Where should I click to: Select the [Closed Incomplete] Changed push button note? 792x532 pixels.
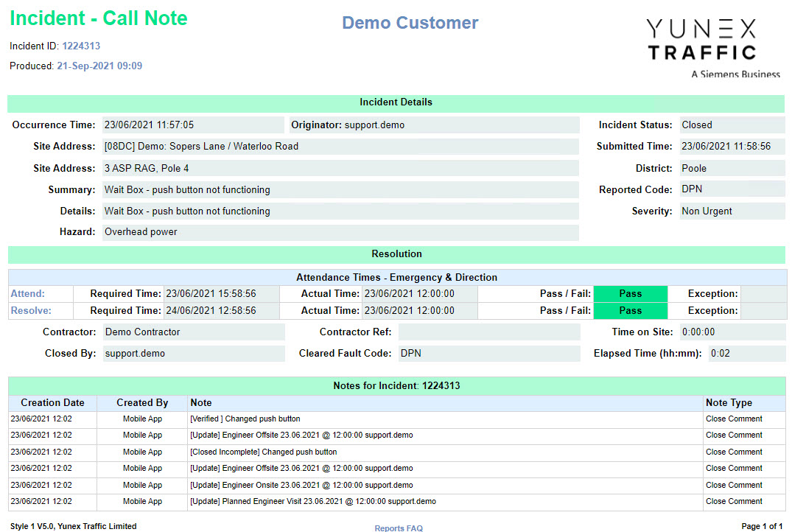point(263,452)
